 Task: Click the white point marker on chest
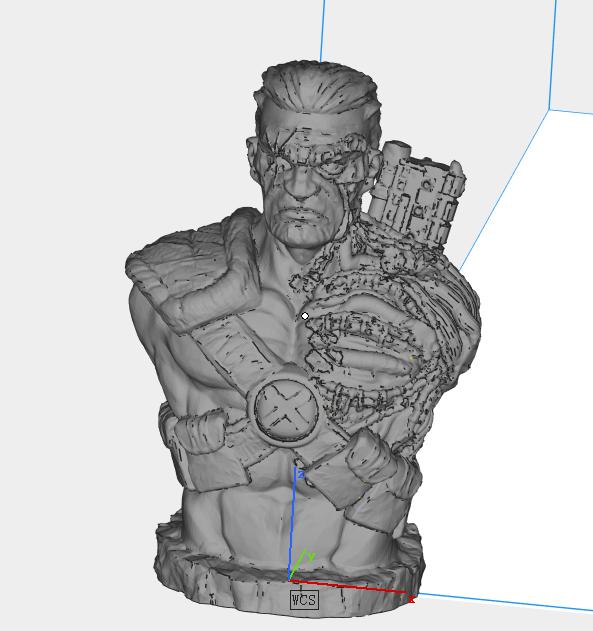pyautogui.click(x=305, y=316)
